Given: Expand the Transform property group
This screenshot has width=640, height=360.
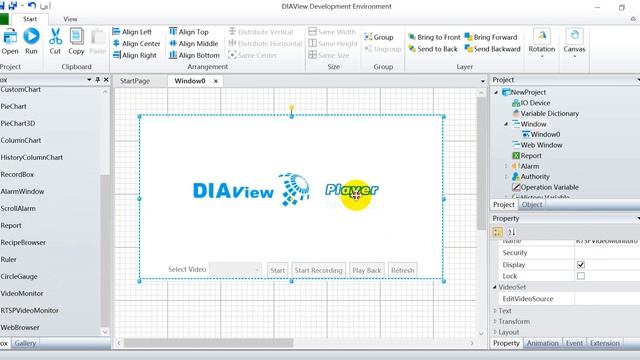Looking at the screenshot, I should click(495, 322).
